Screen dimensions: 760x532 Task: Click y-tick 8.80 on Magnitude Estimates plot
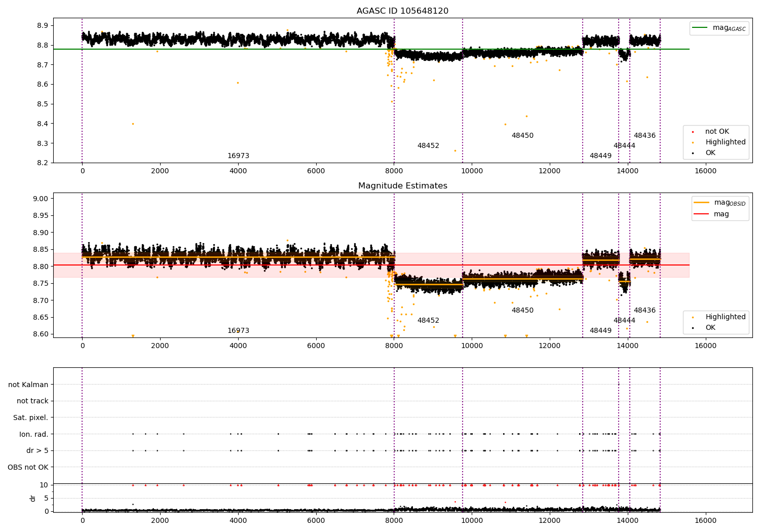(x=41, y=267)
